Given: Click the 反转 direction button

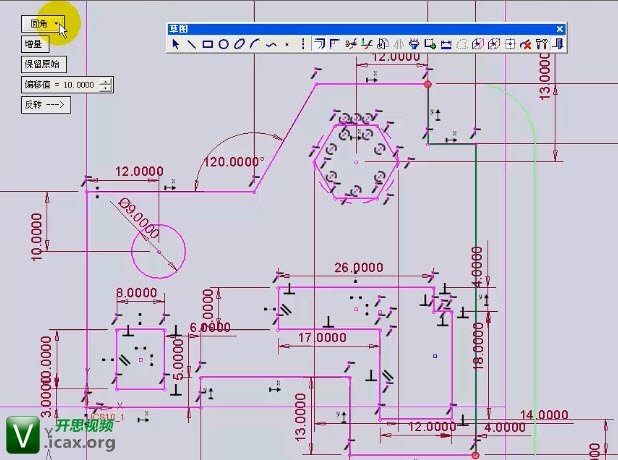Looking at the screenshot, I should (46, 105).
